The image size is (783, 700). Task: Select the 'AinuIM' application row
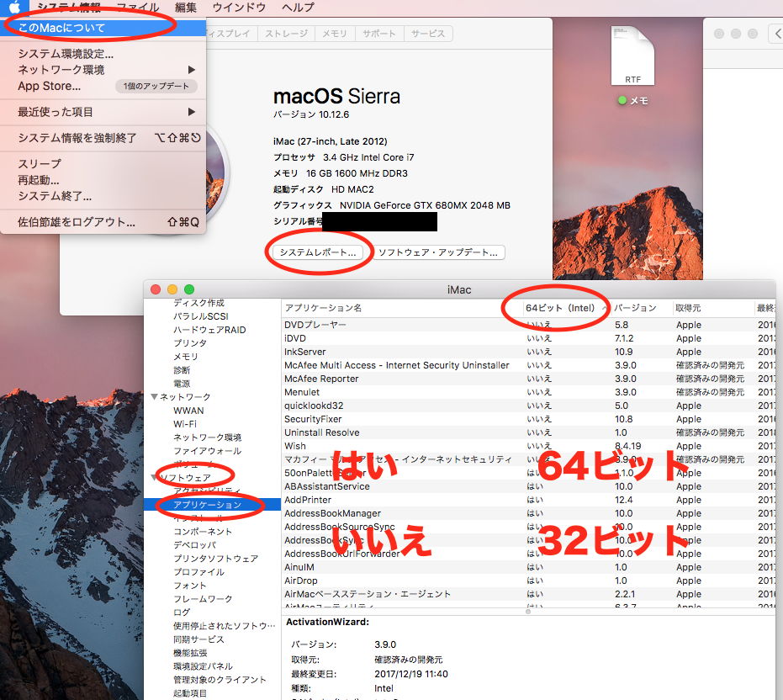point(528,567)
